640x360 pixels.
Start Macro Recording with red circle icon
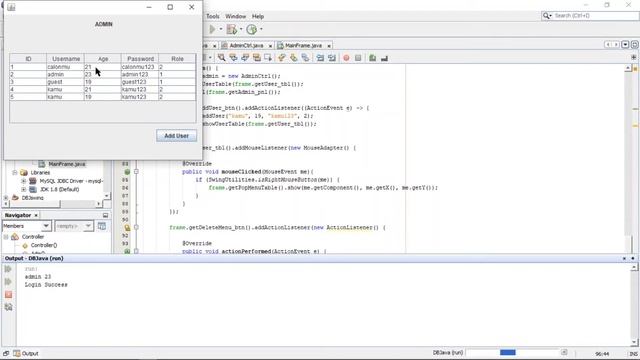pyautogui.click(x=346, y=58)
